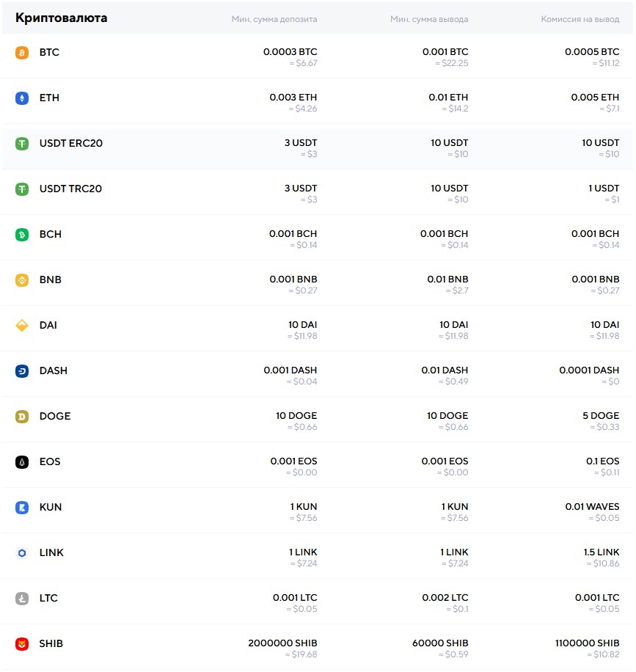This screenshot has height=672, width=636.
Task: Click the $0.33 DOGE fee equivalent
Action: coord(604,426)
